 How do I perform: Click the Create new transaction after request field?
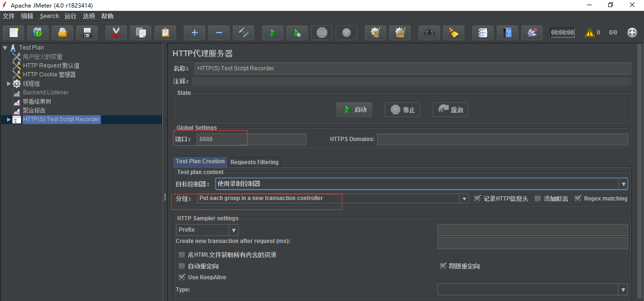tap(533, 243)
